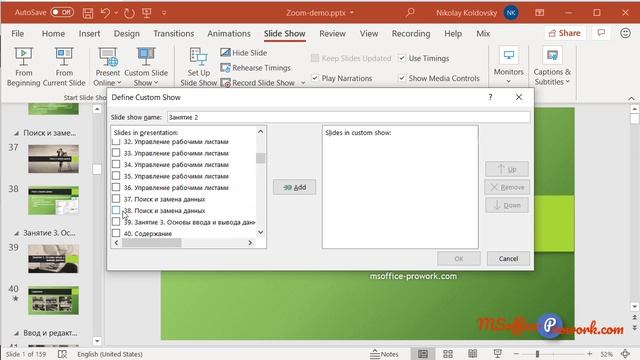Undo the last action

[x=105, y=13]
